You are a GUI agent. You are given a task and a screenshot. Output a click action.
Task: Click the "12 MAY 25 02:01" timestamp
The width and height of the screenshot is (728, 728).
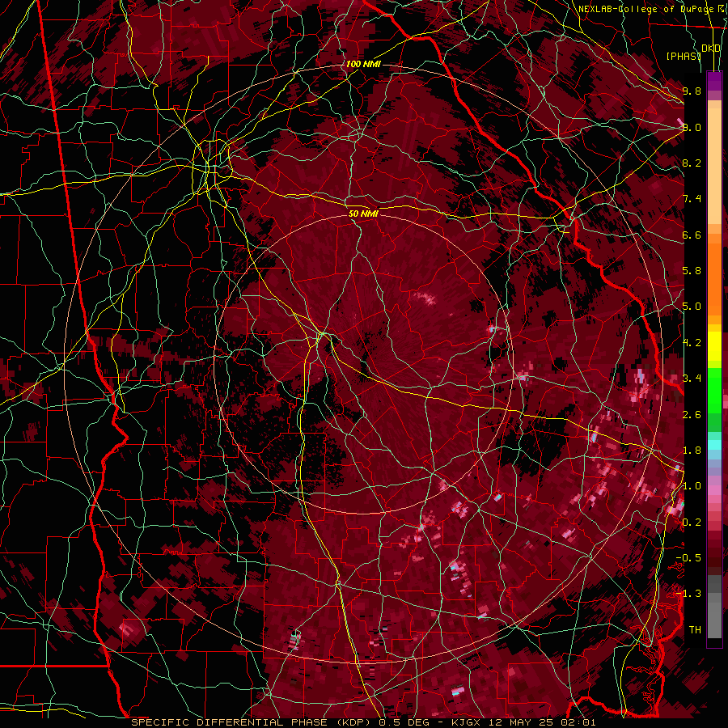pos(542,722)
